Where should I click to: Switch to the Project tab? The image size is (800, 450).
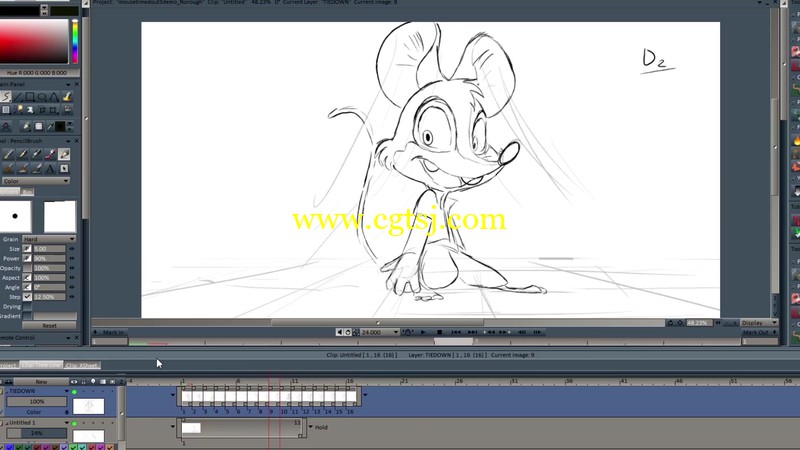coord(8,365)
